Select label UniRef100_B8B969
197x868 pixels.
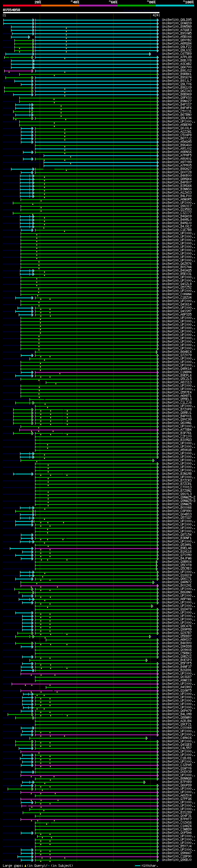(x=176, y=94)
